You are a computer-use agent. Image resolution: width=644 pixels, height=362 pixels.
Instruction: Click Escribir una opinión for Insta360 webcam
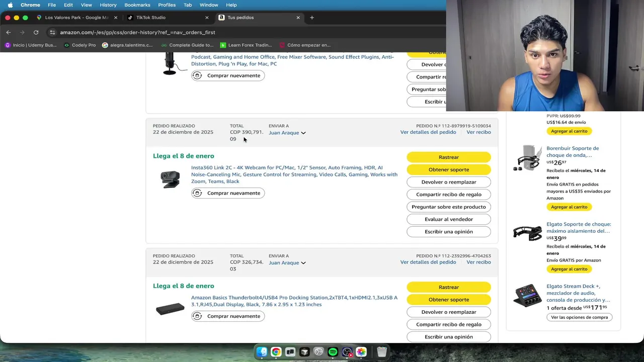click(449, 232)
